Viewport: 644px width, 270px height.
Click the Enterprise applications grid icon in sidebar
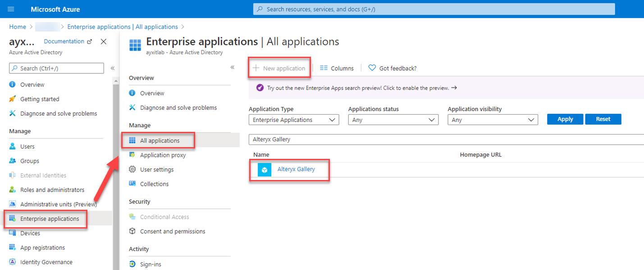coord(13,219)
